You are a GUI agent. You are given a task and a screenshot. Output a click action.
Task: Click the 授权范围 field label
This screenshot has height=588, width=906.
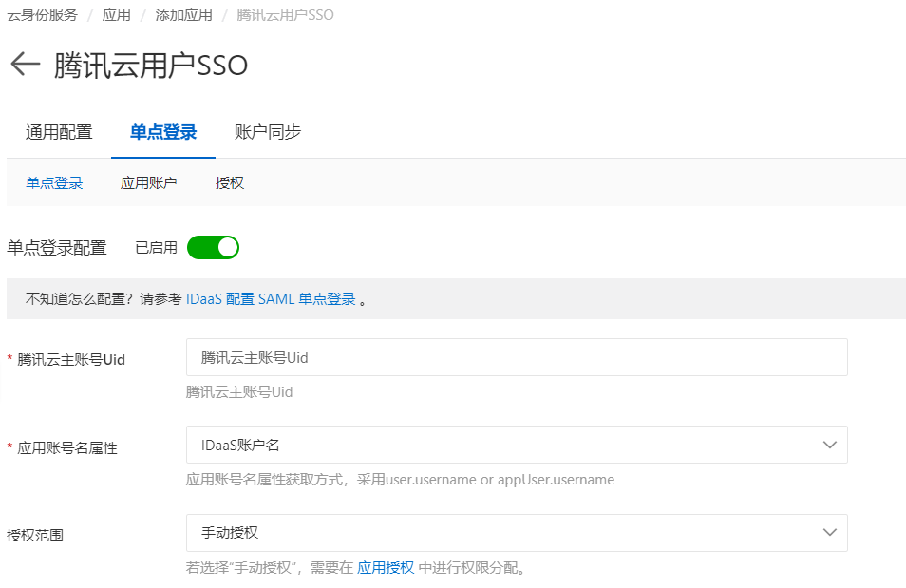[35, 536]
